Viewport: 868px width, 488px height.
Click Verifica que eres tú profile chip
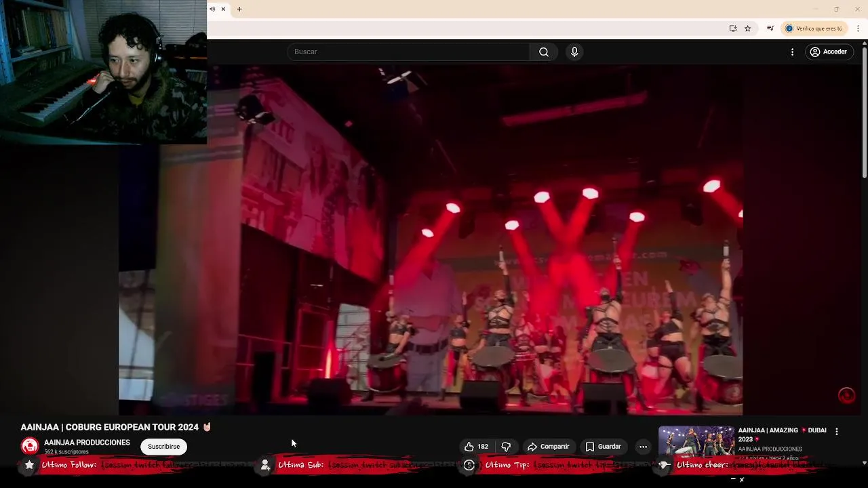(813, 28)
